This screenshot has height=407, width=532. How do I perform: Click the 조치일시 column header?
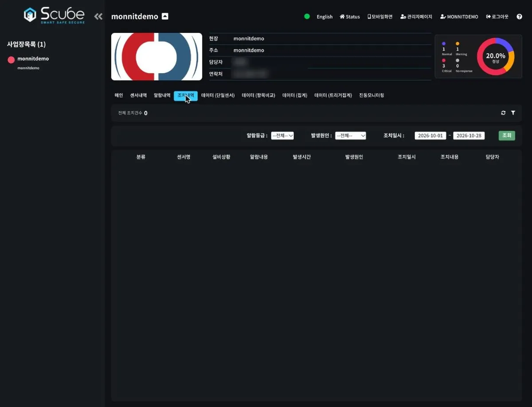pyautogui.click(x=407, y=157)
